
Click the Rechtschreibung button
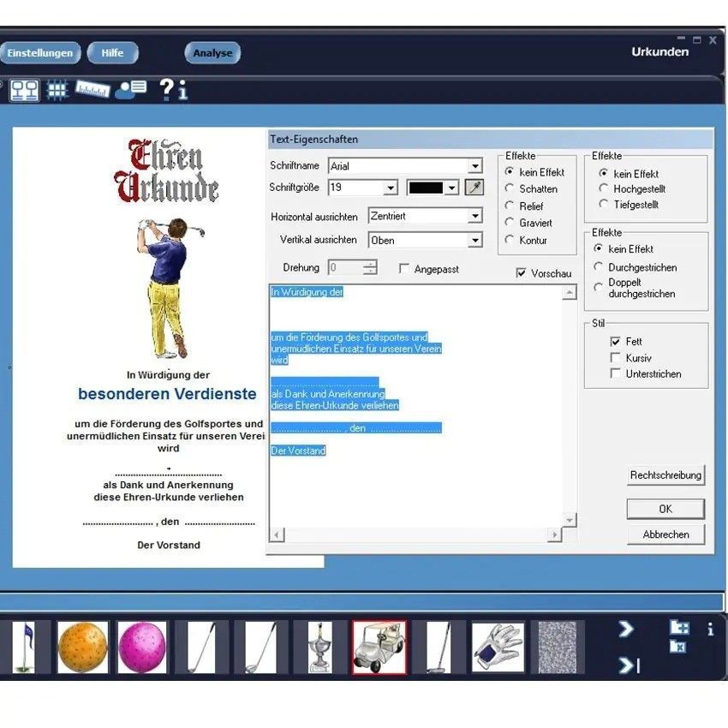click(x=665, y=475)
